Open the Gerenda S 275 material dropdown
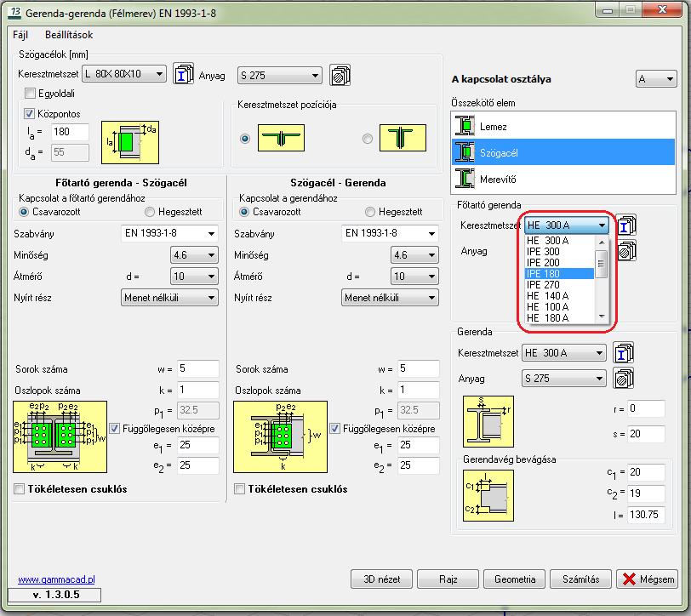This screenshot has height=616, width=691. tap(563, 379)
